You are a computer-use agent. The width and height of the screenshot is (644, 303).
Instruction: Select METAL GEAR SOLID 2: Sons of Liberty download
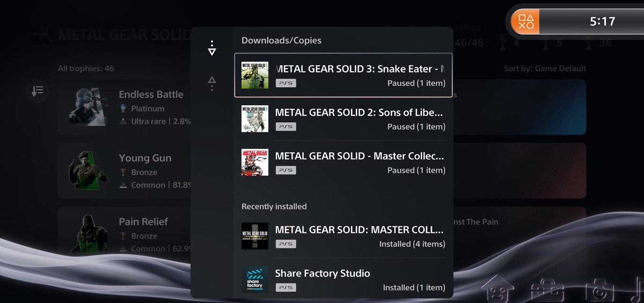[343, 119]
